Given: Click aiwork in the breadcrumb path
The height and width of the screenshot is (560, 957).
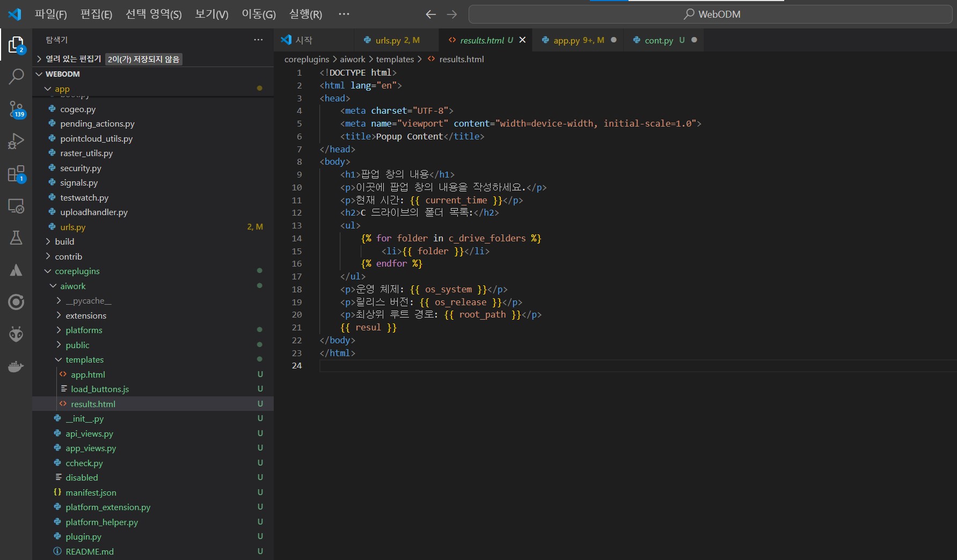Looking at the screenshot, I should click(x=353, y=59).
